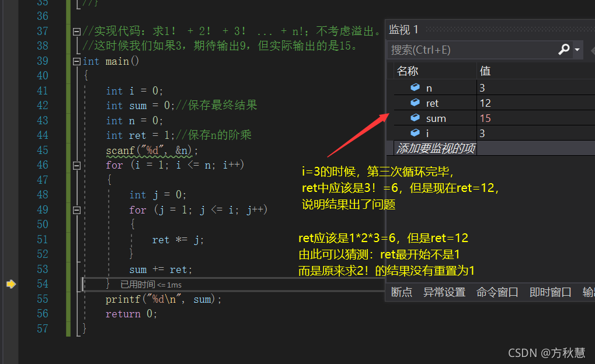The width and height of the screenshot is (595, 364).
Task: Click the printf statement on line 55
Action: pyautogui.click(x=163, y=299)
